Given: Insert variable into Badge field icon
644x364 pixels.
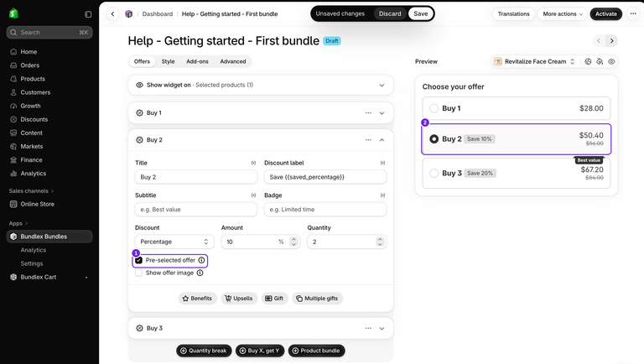Looking at the screenshot, I should (x=382, y=195).
